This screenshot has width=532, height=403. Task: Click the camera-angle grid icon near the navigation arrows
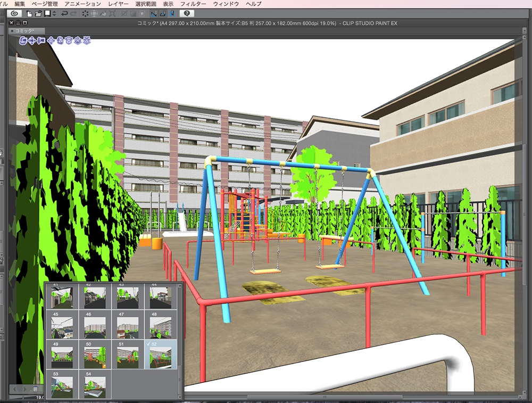[x=35, y=389]
